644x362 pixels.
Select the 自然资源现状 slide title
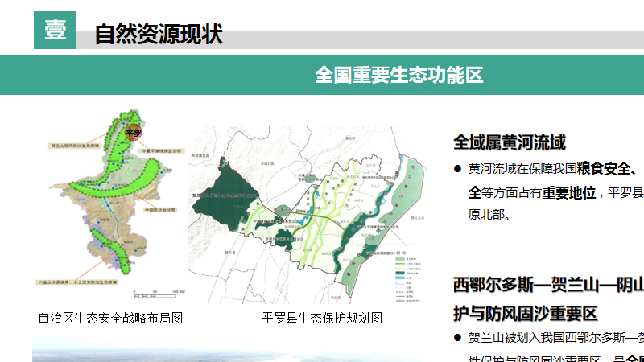click(159, 35)
